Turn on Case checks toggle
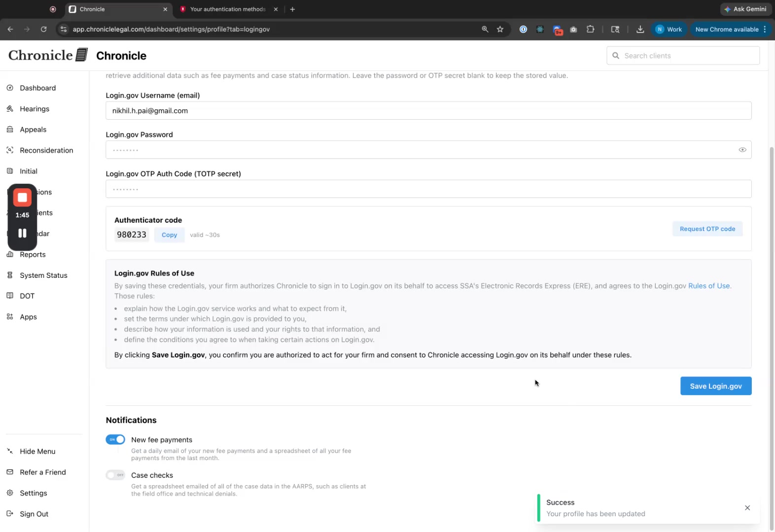This screenshot has width=775, height=532. (x=115, y=475)
